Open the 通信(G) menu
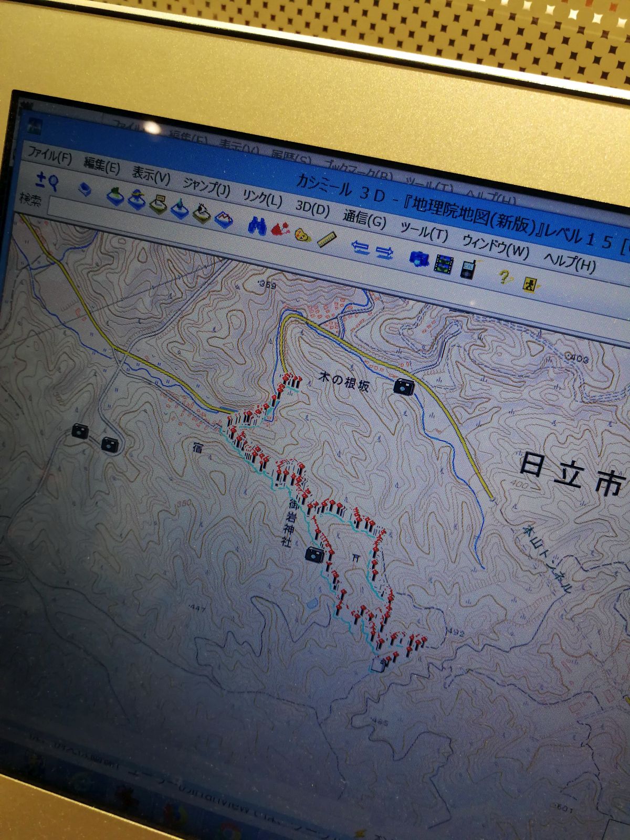The width and height of the screenshot is (630, 840). (x=364, y=219)
